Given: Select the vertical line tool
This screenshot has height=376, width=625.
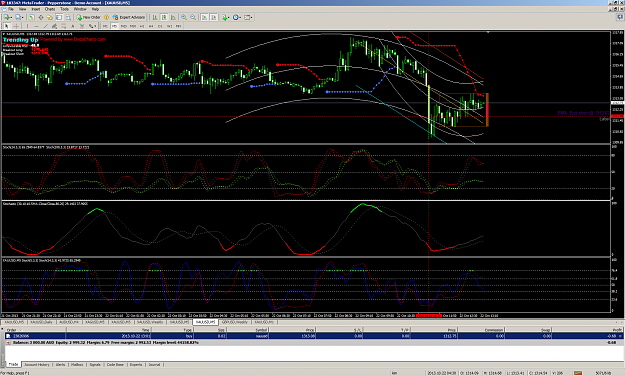Looking at the screenshot, I should pyautogui.click(x=27, y=26).
